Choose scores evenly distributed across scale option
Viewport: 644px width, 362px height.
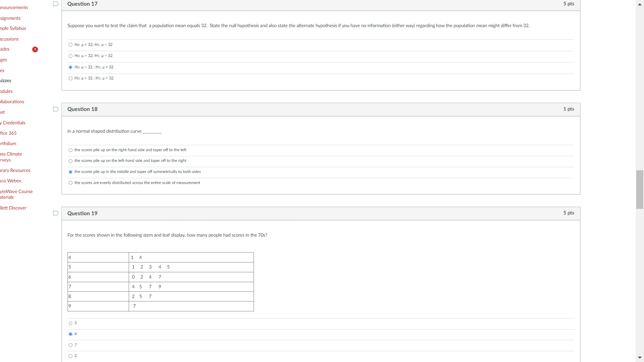point(70,183)
